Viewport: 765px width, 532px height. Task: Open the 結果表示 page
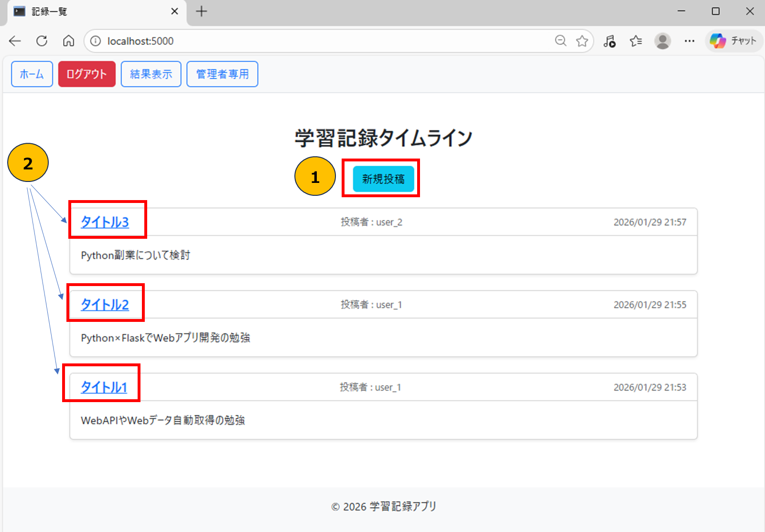click(151, 74)
